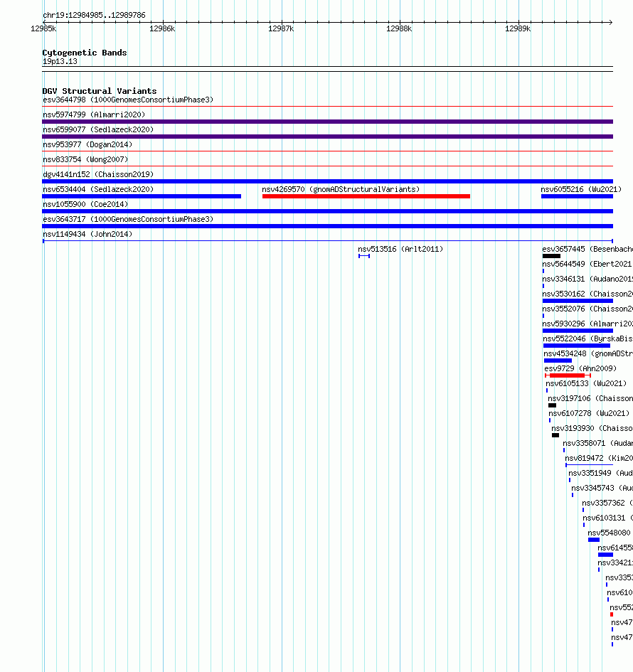Click the blue bar under nsv5930296

(578, 331)
